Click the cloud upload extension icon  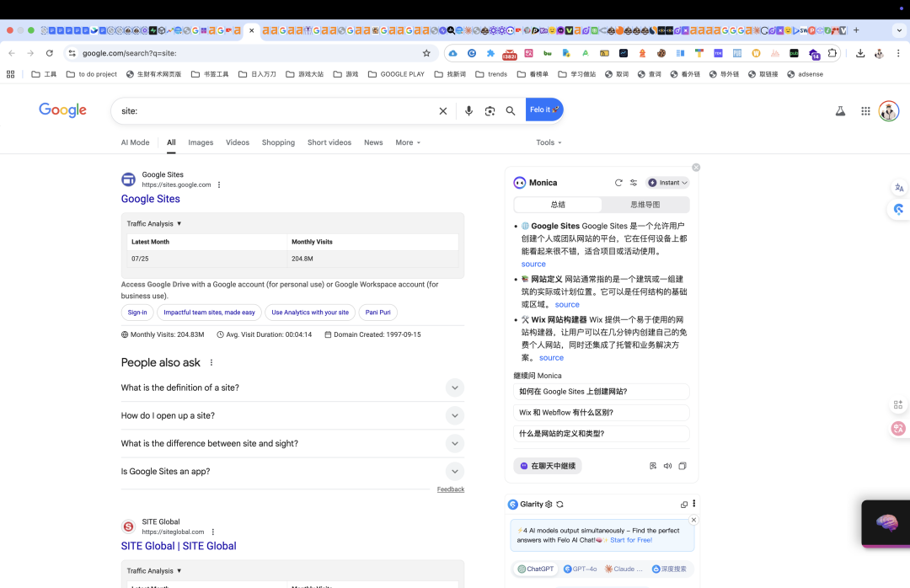[452, 53]
